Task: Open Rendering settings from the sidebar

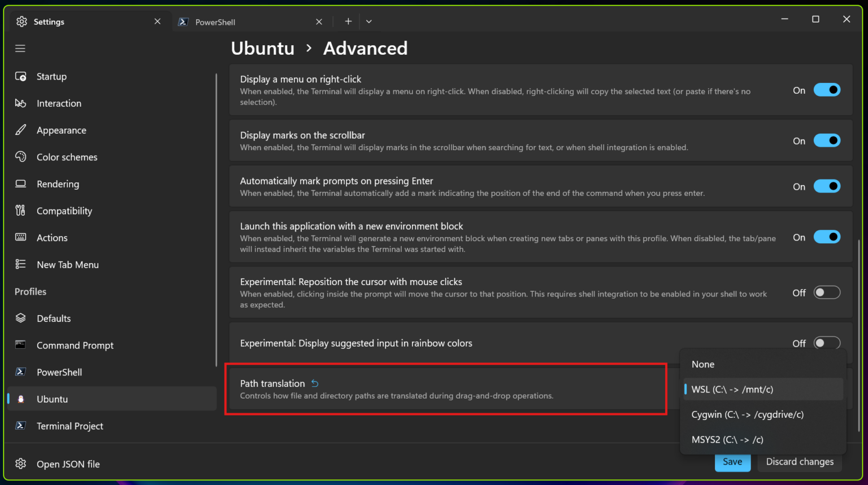Action: 21,183
